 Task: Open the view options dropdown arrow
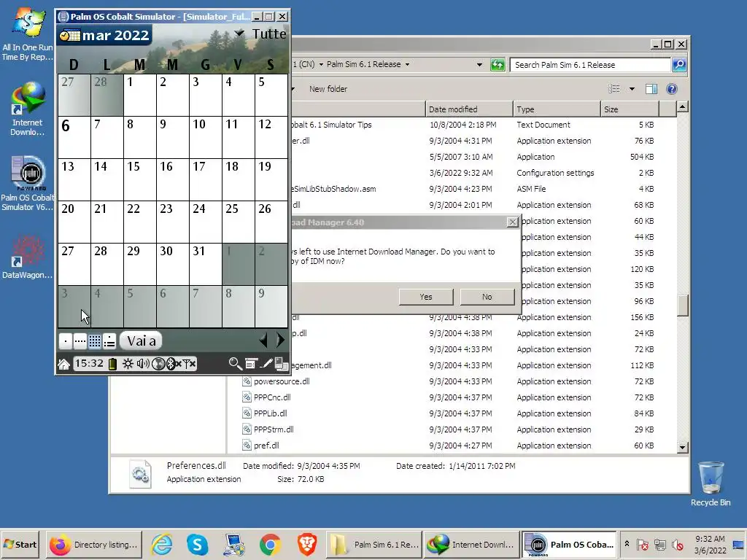[632, 89]
